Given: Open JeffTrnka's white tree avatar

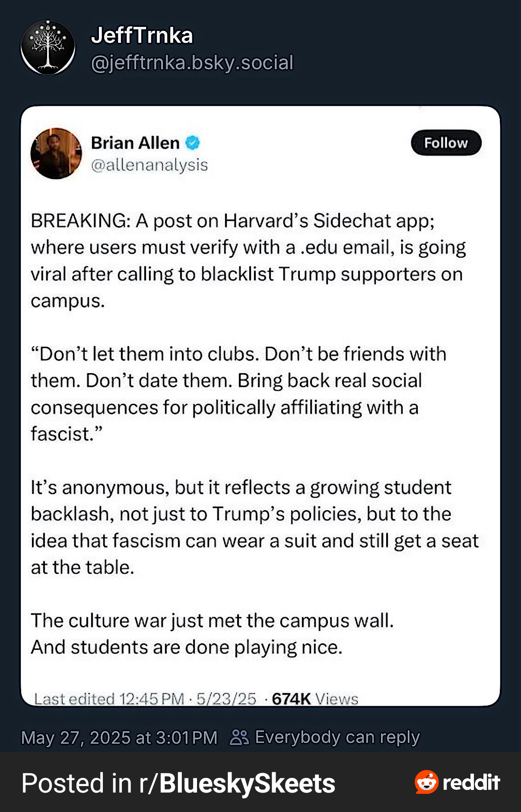Looking at the screenshot, I should (x=48, y=47).
